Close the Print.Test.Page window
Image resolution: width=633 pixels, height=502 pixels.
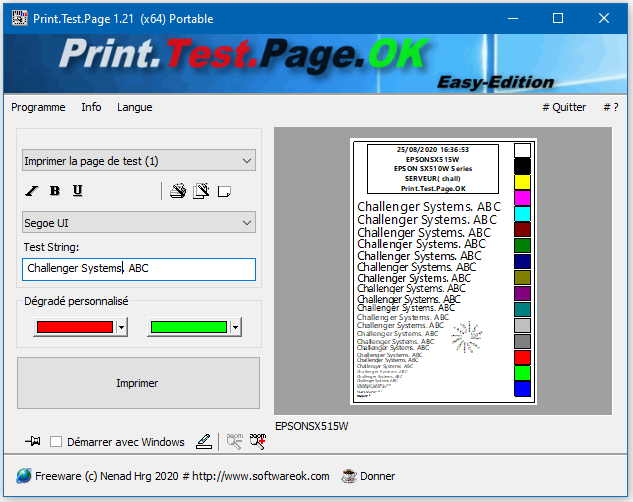click(x=604, y=18)
